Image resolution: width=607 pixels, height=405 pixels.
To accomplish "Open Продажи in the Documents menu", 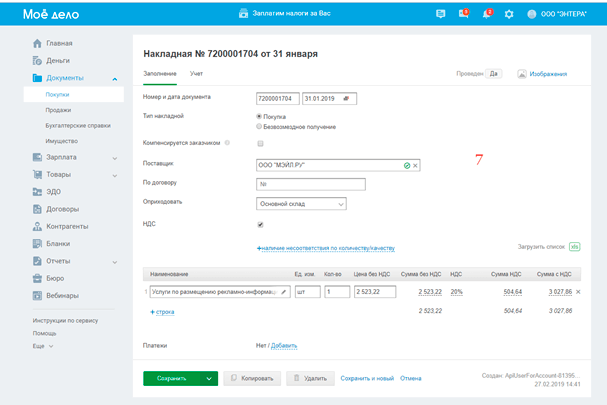I will coord(59,110).
